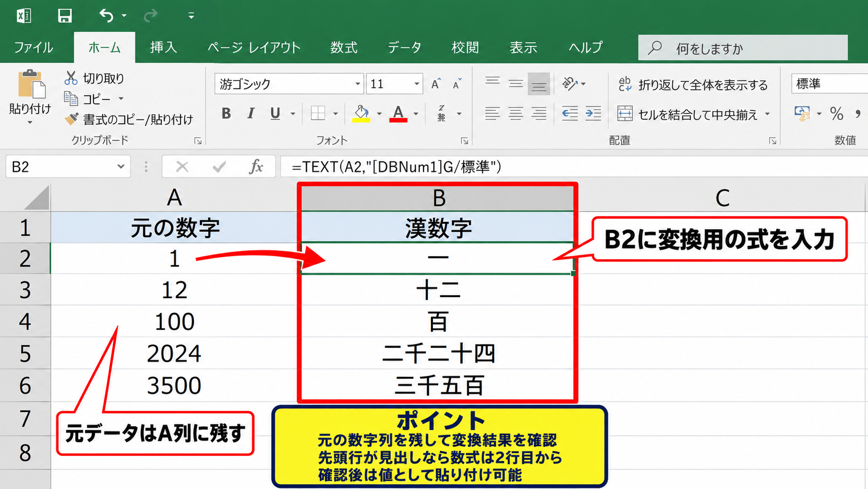Open the ファイル tab
This screenshot has height=489, width=868.
[34, 48]
